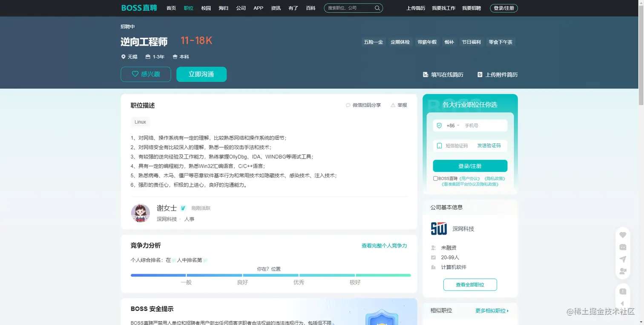Click the search magnifier icon
The width and height of the screenshot is (644, 325).
[x=377, y=8]
